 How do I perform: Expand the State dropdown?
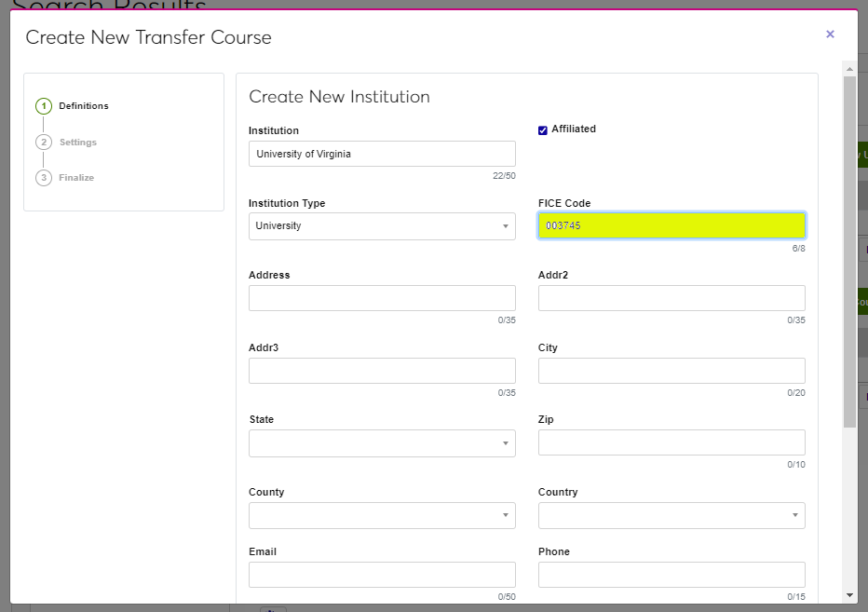[382, 443]
